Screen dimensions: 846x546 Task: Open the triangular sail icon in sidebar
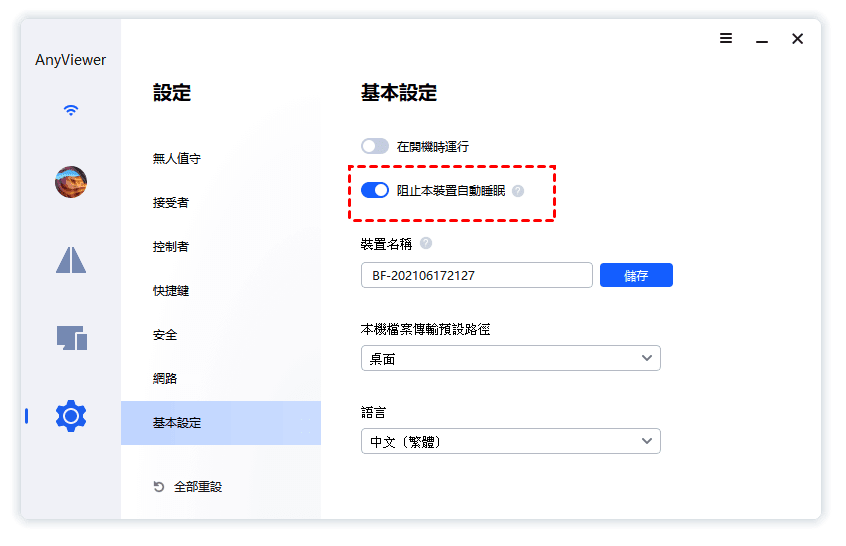tap(71, 259)
